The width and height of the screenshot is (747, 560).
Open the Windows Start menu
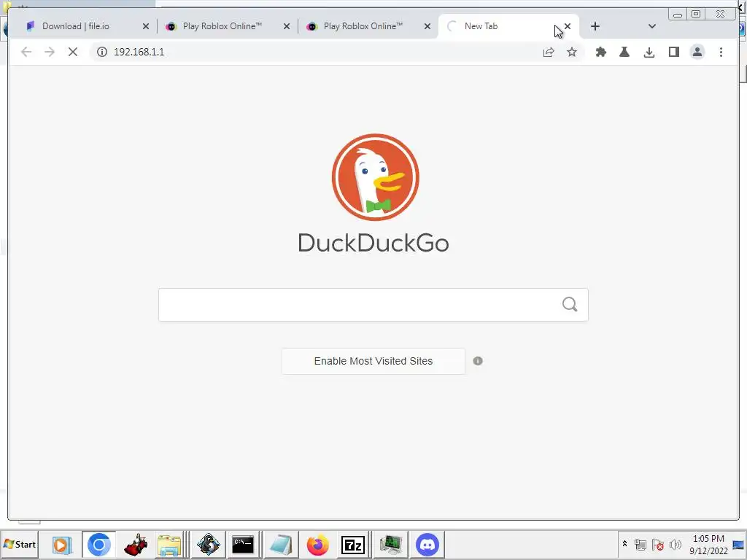pyautogui.click(x=20, y=544)
